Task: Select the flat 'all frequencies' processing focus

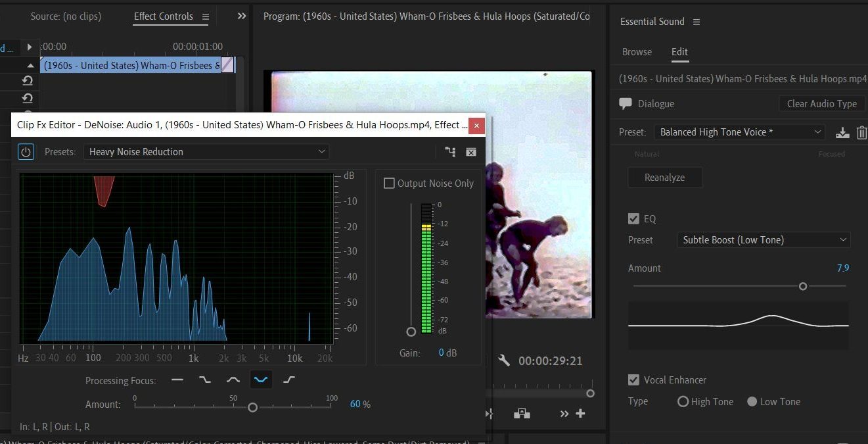Action: click(177, 380)
